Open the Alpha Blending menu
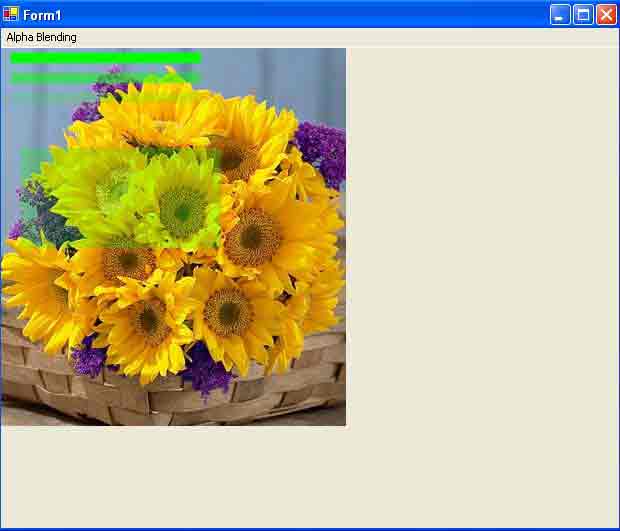This screenshot has width=620, height=531. [x=42, y=37]
